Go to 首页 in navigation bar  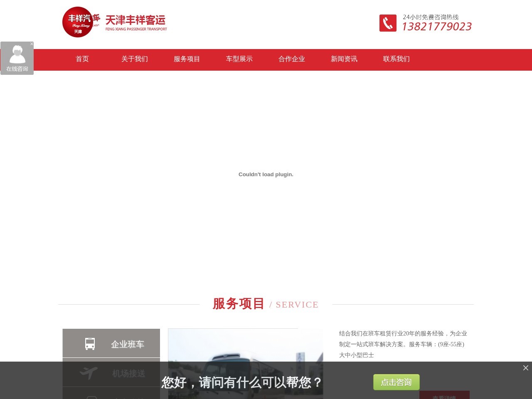82,59
